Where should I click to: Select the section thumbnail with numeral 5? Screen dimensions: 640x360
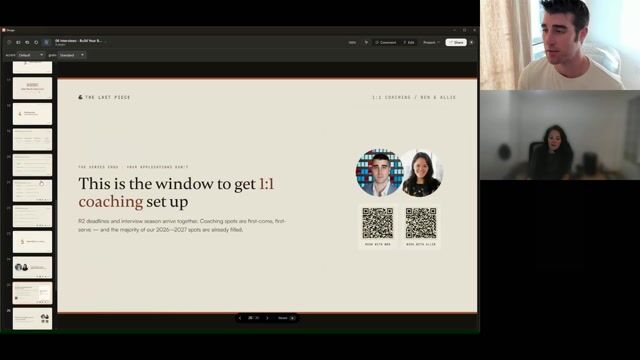click(32, 242)
